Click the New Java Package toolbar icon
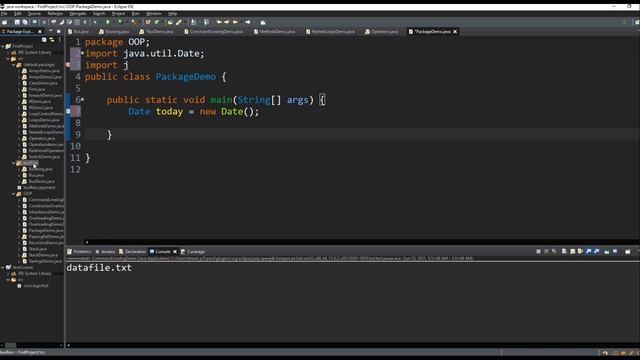This screenshot has height=360, width=640. [x=148, y=22]
